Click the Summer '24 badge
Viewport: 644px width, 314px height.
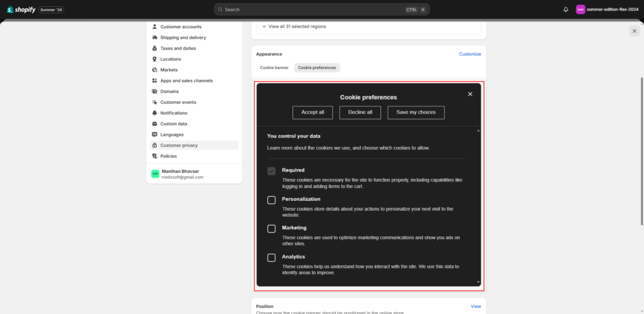coord(52,9)
